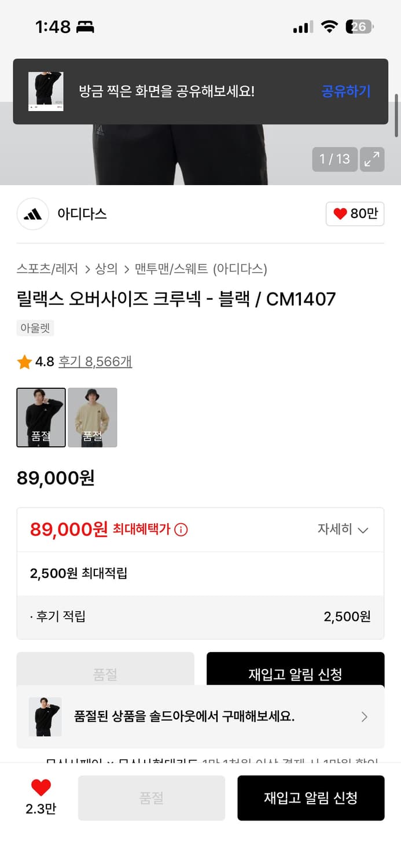Tap the disabled 품절 button
Viewport: 401px width, 868px height.
click(151, 797)
